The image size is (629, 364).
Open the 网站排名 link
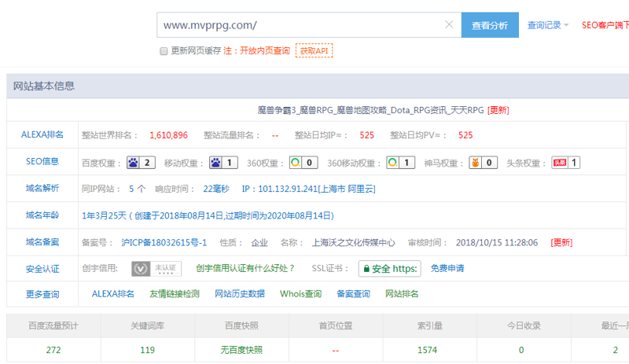pyautogui.click(x=402, y=294)
